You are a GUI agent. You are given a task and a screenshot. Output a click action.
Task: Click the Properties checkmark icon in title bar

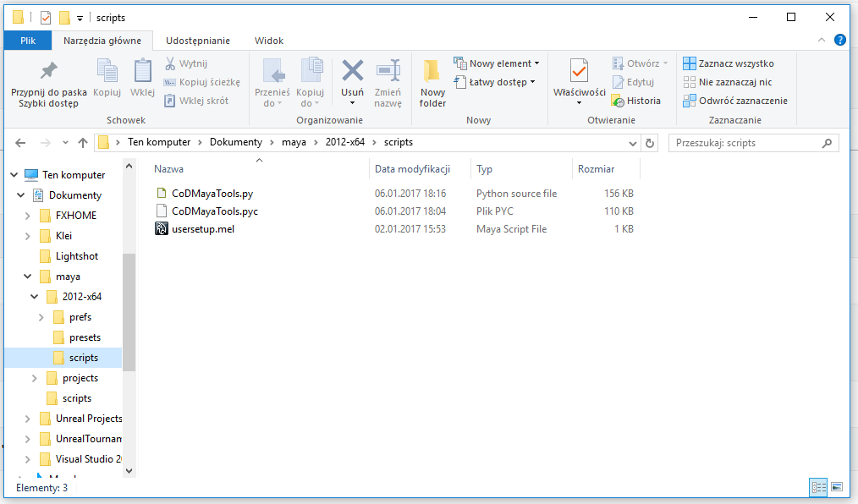click(46, 18)
